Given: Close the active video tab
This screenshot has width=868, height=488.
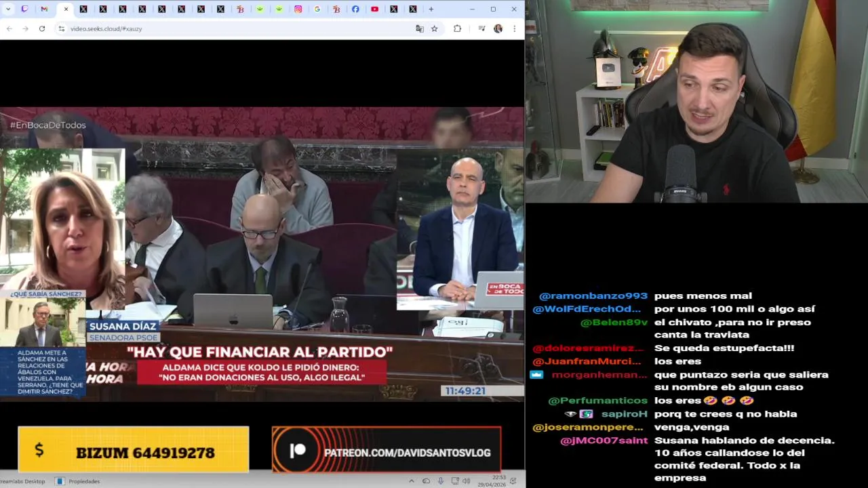Looking at the screenshot, I should click(66, 9).
